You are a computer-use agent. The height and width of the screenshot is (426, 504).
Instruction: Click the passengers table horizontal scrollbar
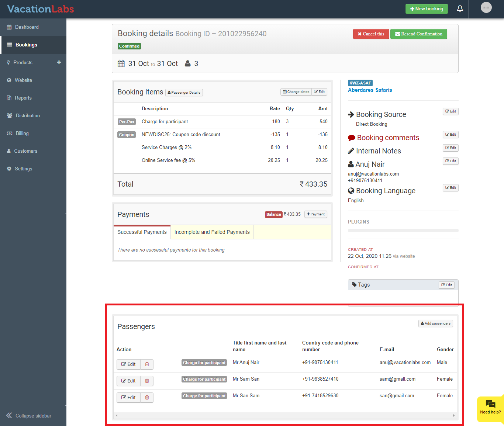[285, 415]
